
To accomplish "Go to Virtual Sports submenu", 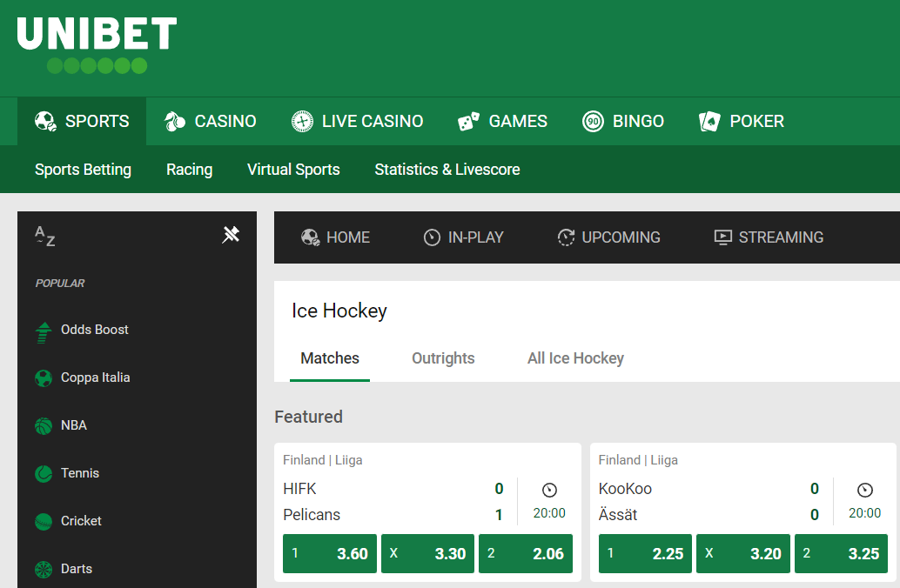I will coord(293,170).
